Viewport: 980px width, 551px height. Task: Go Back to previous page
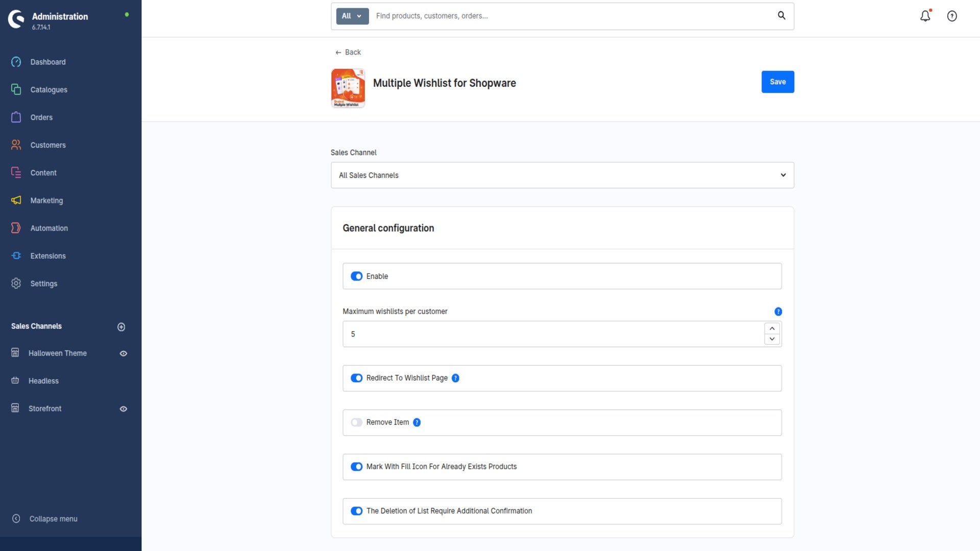coord(348,52)
